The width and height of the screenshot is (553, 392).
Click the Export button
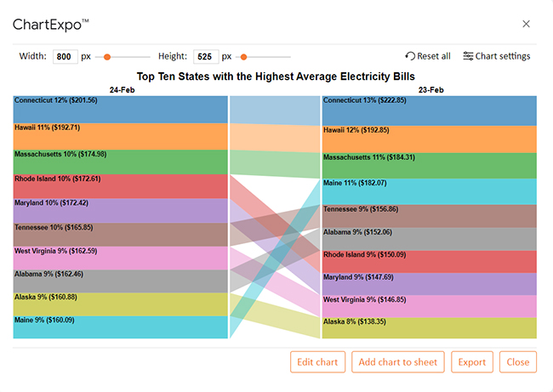(x=472, y=362)
